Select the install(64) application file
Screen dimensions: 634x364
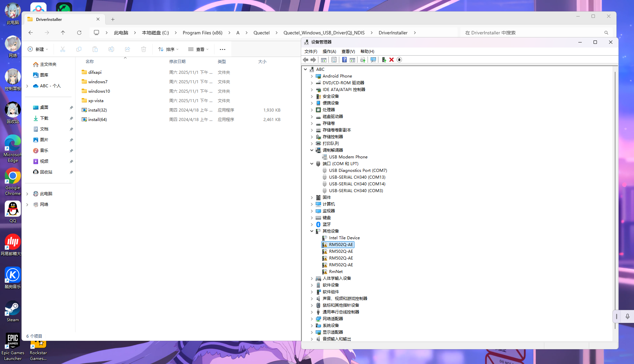pos(97,120)
